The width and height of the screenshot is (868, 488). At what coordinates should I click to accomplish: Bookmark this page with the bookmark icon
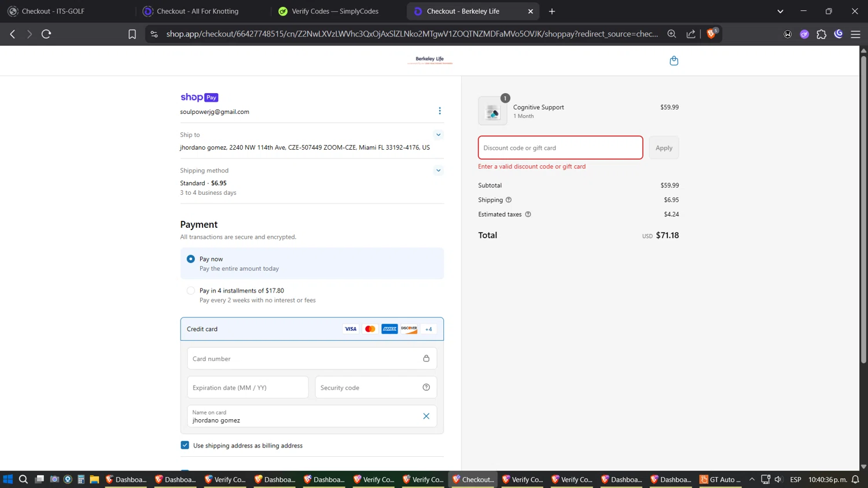point(132,34)
